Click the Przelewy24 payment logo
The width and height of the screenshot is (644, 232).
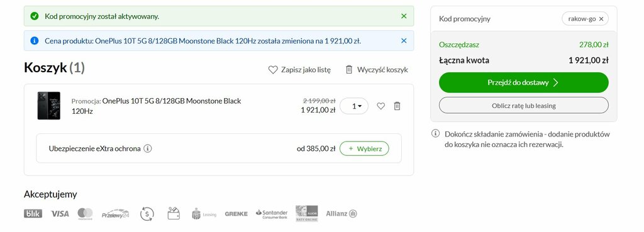coord(116,214)
